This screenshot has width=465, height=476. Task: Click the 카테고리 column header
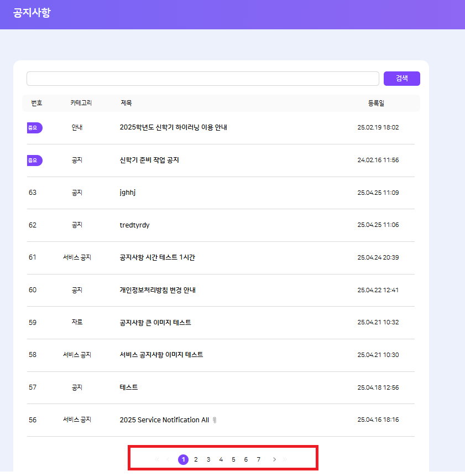(81, 103)
